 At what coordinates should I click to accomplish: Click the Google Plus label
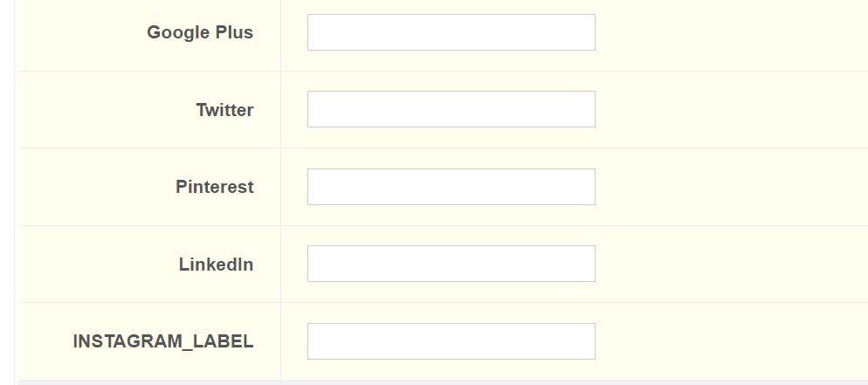(x=200, y=32)
